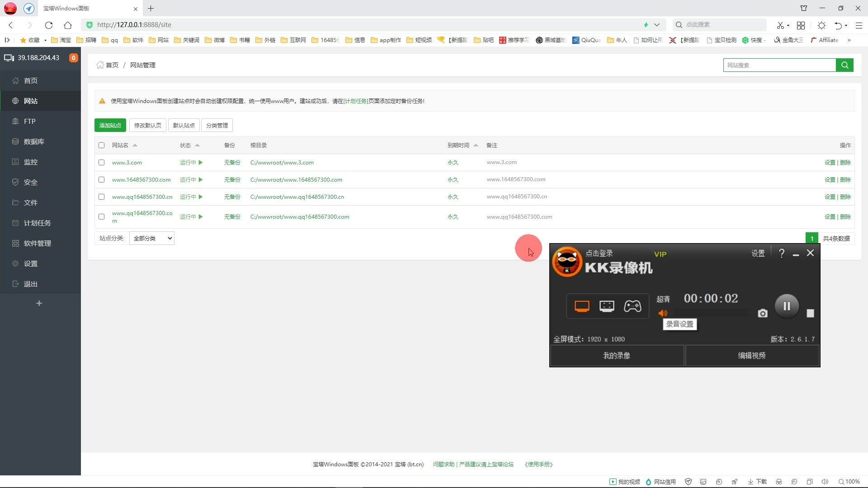Click the green search button for sites
The width and height of the screenshot is (868, 488).
coord(844,65)
